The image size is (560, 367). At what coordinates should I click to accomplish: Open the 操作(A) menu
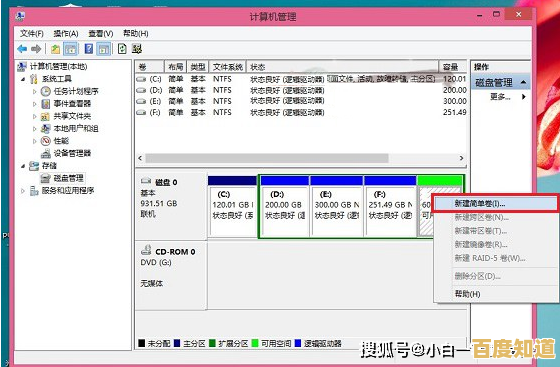click(66, 34)
